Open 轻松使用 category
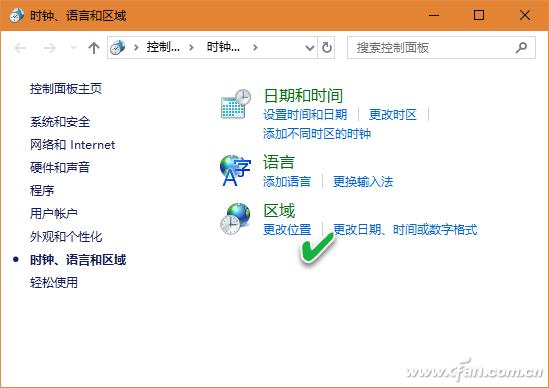 tap(54, 282)
